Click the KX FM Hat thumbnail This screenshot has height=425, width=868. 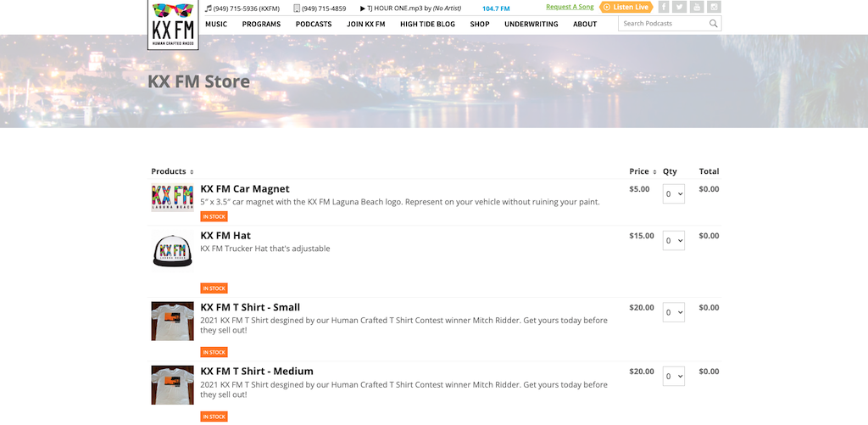tap(173, 251)
